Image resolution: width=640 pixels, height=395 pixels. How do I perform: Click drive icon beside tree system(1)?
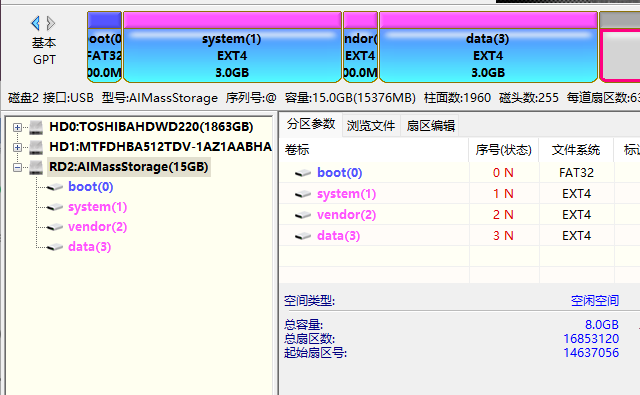[55, 207]
